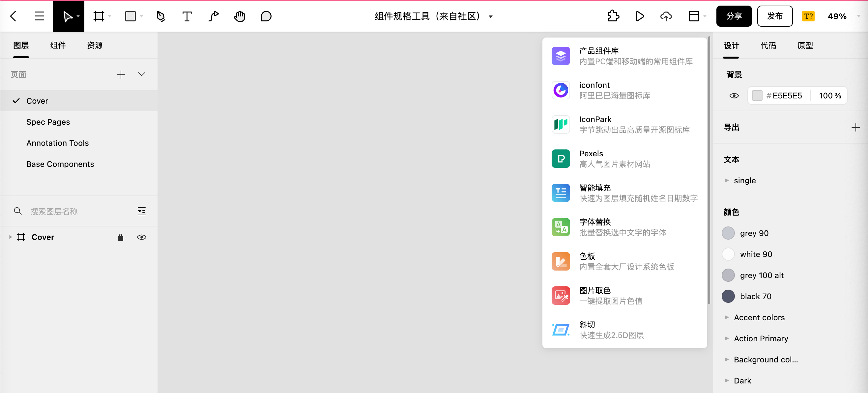
Task: Toggle the Cover layer lock
Action: click(x=120, y=237)
